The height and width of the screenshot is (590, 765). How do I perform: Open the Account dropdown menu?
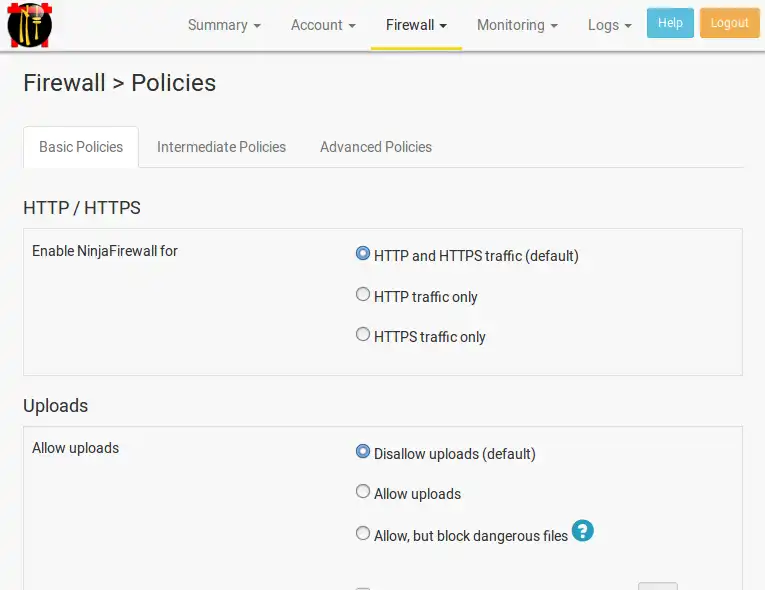tap(323, 25)
